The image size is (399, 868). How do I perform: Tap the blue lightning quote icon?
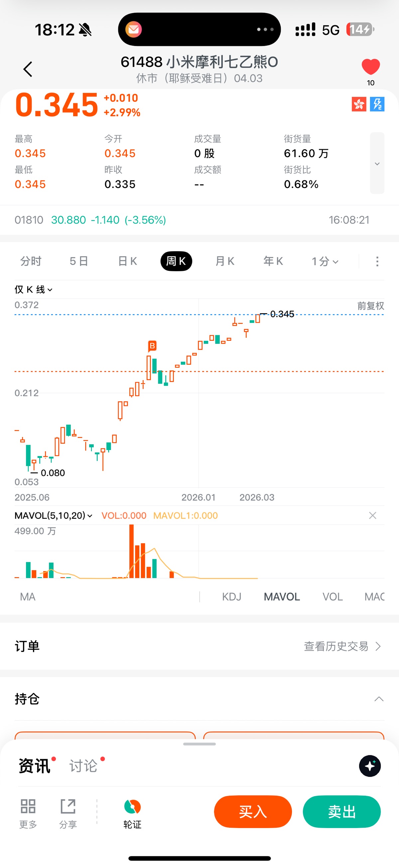377,104
